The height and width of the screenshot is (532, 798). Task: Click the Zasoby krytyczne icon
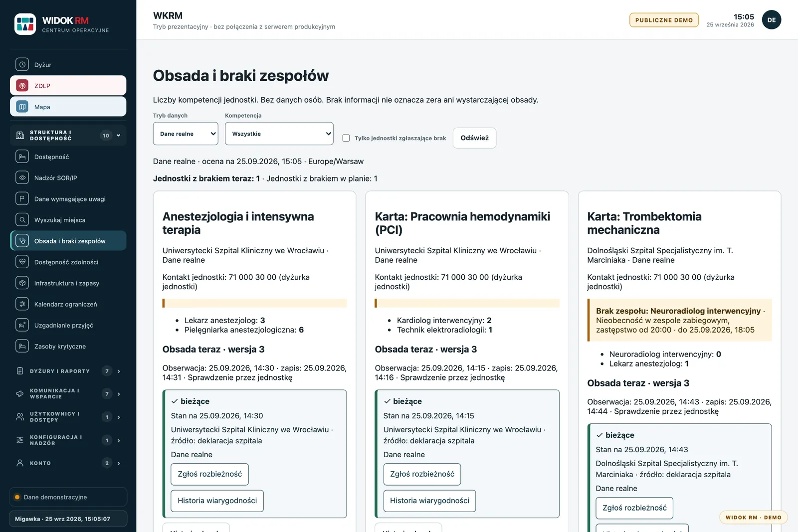[22, 346]
